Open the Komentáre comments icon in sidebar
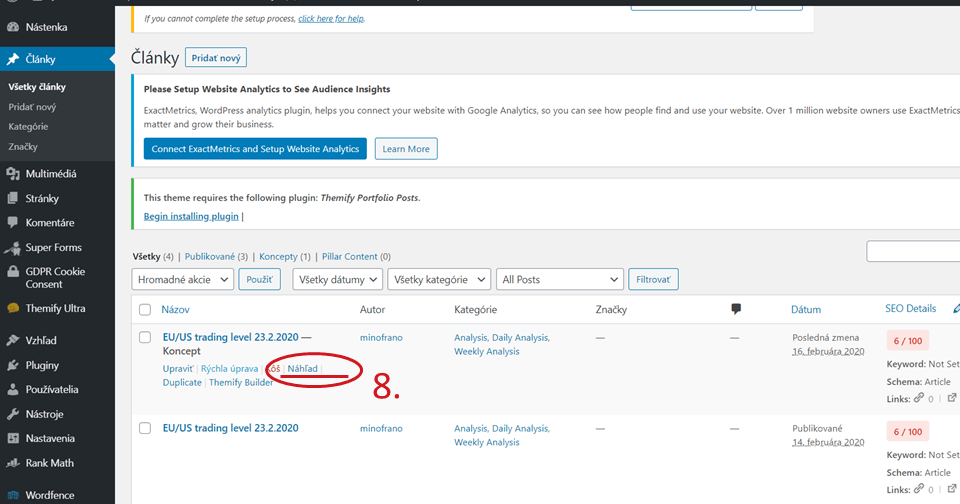Viewport: 960px width, 504px height. (x=13, y=222)
